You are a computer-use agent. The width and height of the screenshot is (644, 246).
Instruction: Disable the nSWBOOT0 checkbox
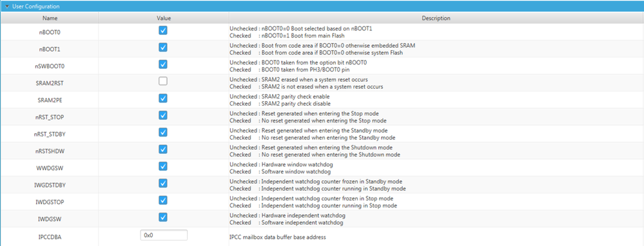(x=163, y=64)
